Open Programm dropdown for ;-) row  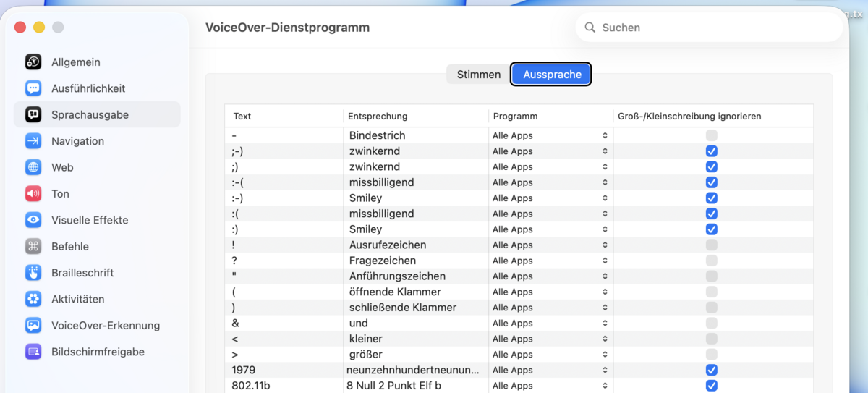(550, 151)
